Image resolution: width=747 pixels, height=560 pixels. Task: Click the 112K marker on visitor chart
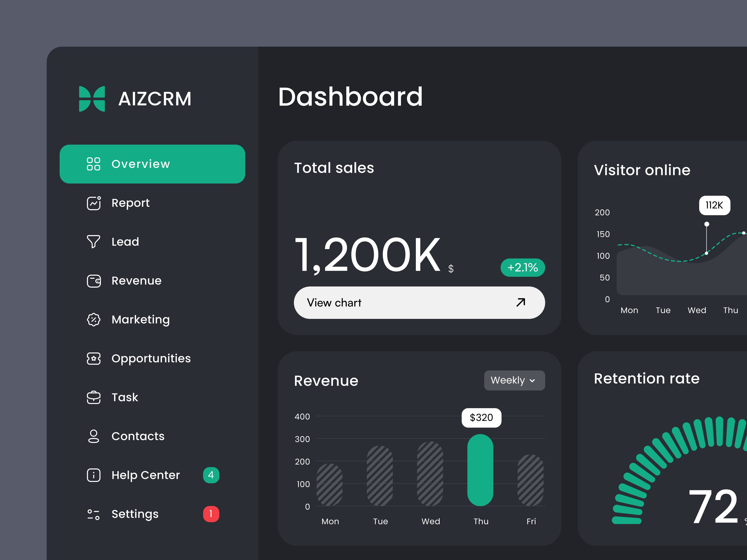tap(714, 205)
